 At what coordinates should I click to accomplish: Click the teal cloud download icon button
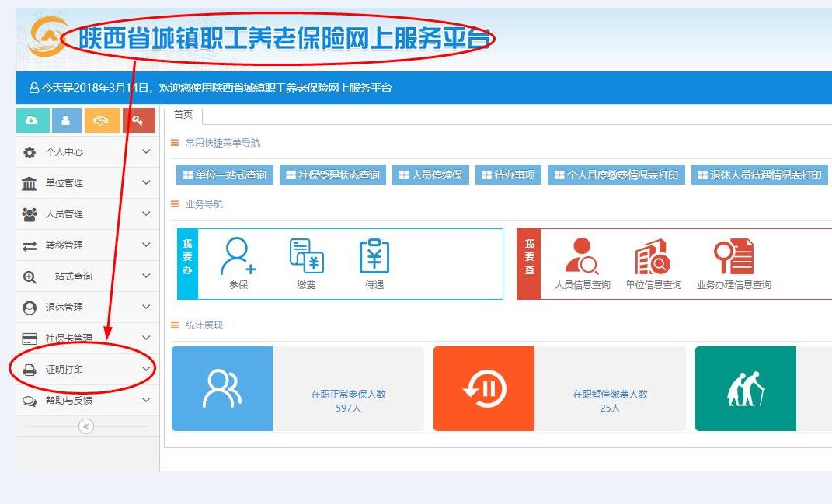tap(33, 120)
